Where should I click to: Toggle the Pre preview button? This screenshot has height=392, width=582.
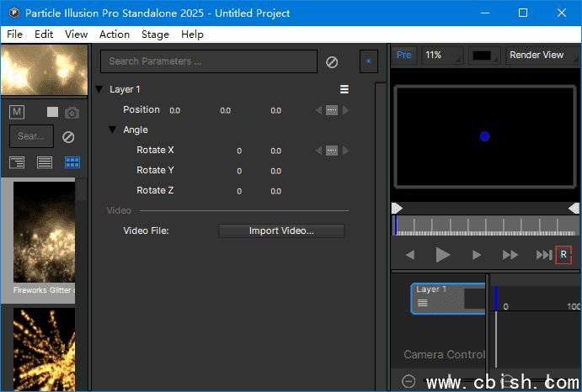point(404,56)
